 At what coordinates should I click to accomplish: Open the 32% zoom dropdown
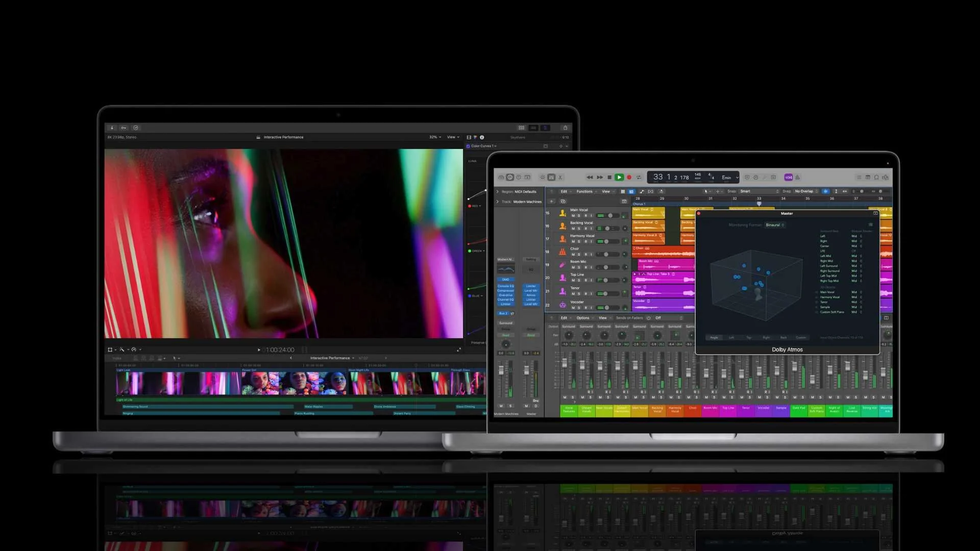[435, 137]
